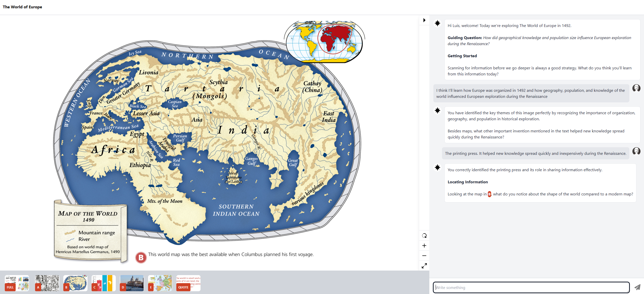This screenshot has width=644, height=294.
Task: Click the Red Sea label
Action: point(176,162)
